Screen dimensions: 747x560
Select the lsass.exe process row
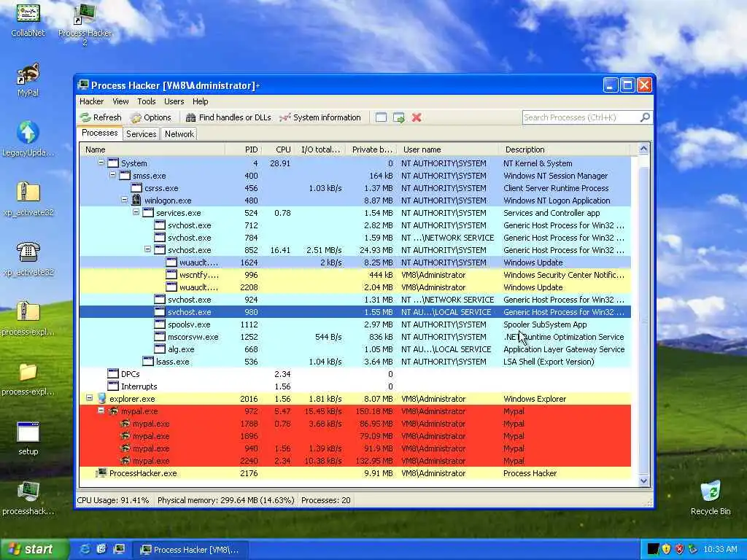355,362
